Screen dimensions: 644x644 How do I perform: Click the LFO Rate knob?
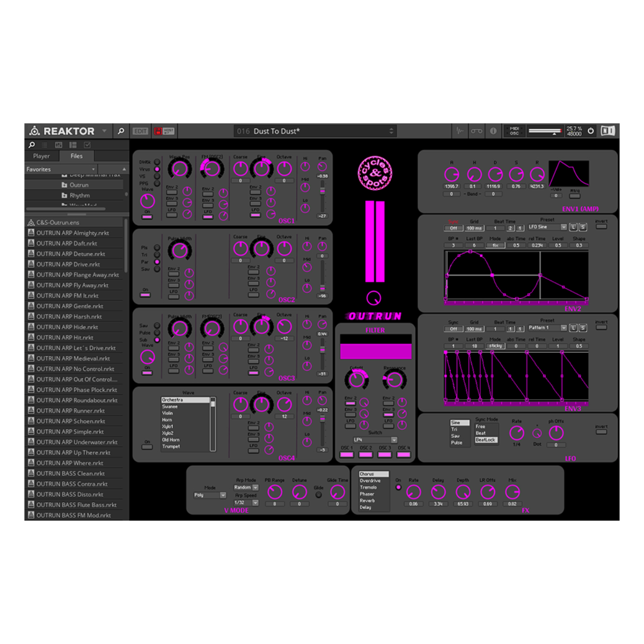(x=516, y=433)
